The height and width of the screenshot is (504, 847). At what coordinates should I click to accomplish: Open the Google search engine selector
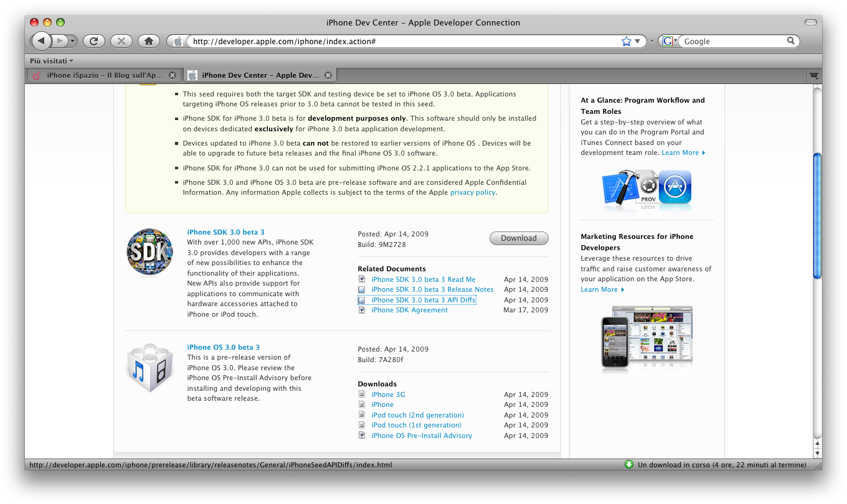(x=670, y=41)
